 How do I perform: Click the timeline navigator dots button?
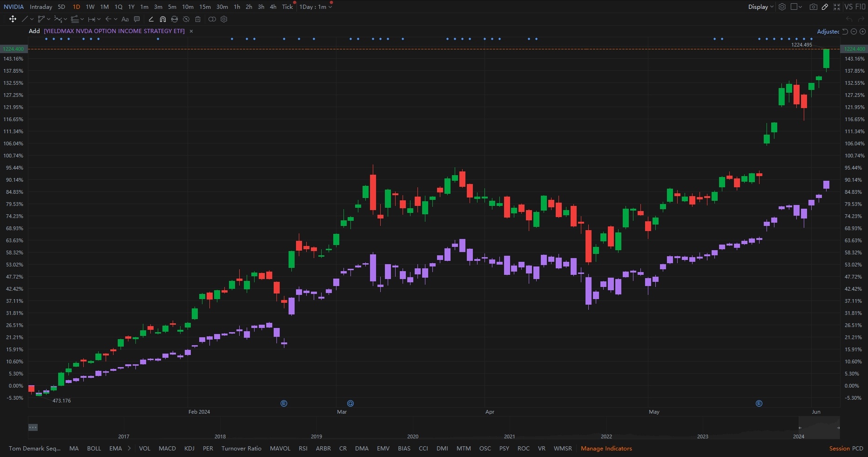tap(33, 427)
